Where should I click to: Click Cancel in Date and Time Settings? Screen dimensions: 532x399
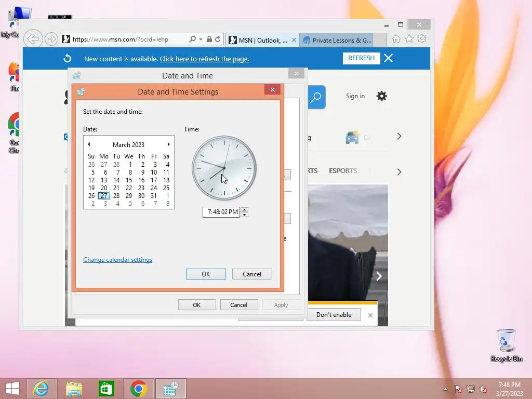[x=252, y=274]
